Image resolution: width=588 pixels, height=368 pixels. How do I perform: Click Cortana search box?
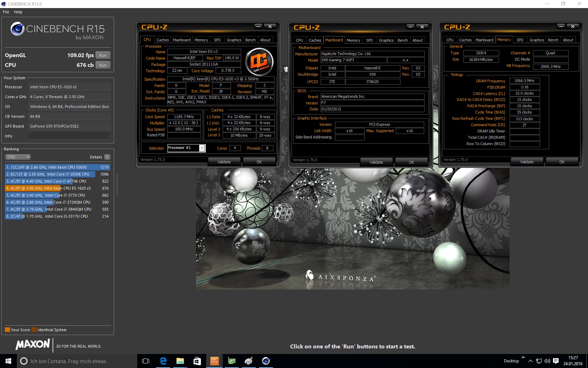77,361
